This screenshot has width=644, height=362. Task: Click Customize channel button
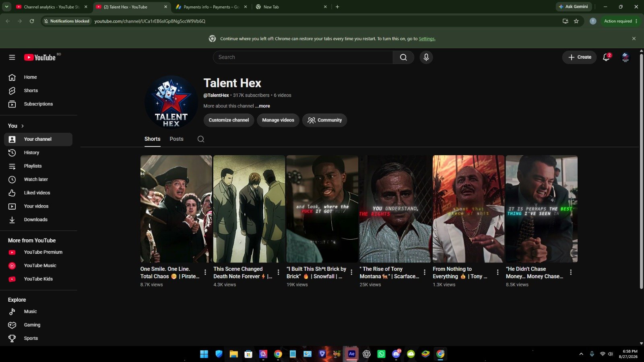click(x=229, y=120)
